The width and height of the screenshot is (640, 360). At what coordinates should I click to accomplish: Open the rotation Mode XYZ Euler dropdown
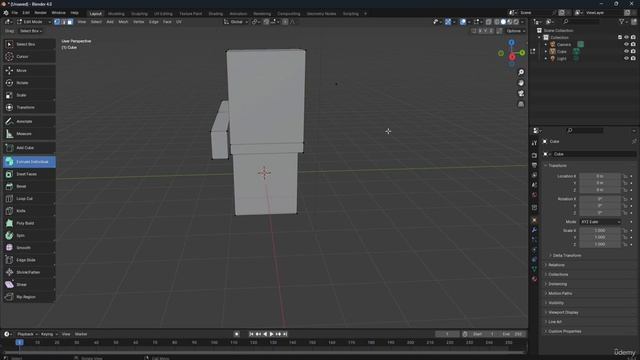[x=600, y=222]
